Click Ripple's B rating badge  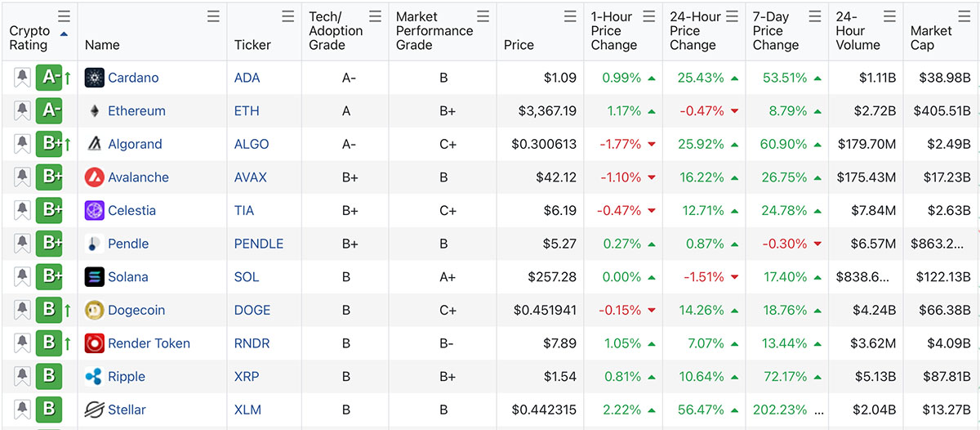point(50,376)
